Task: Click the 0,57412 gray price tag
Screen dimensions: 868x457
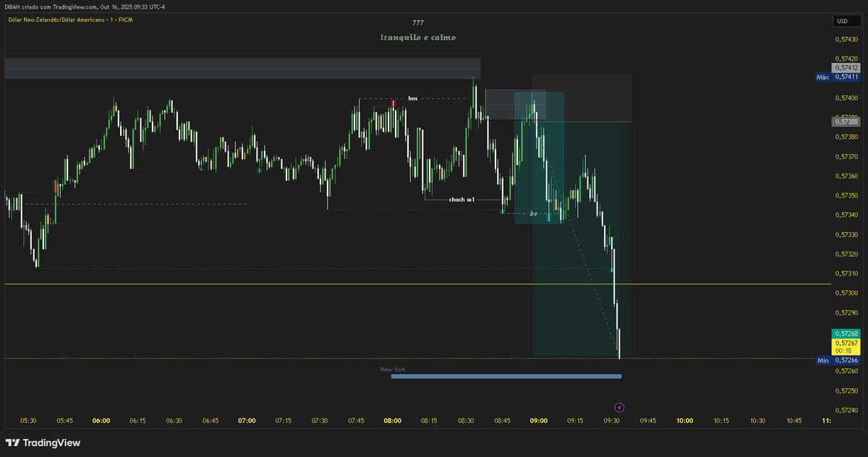Action: [x=846, y=67]
